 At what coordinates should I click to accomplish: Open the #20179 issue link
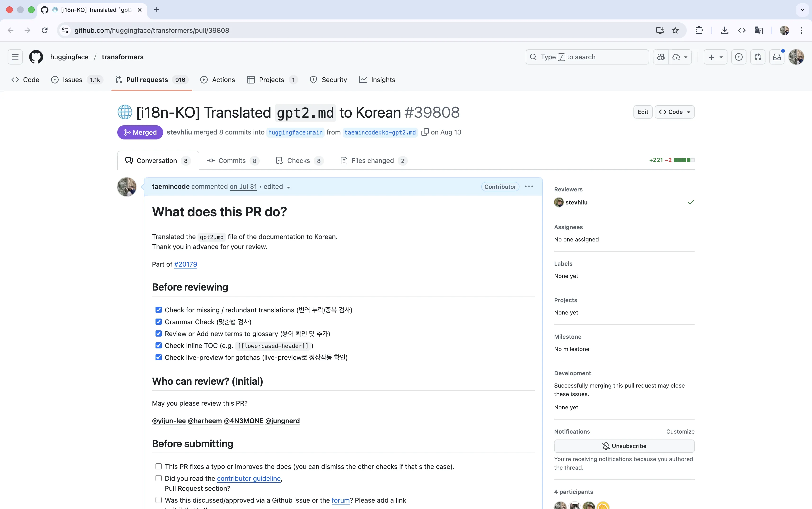coord(186,264)
